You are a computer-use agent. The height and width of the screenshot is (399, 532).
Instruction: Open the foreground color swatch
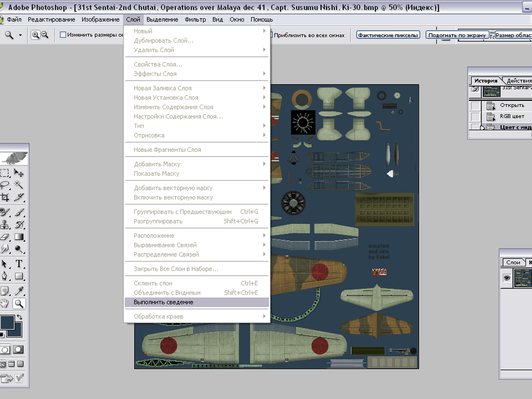coord(7,323)
